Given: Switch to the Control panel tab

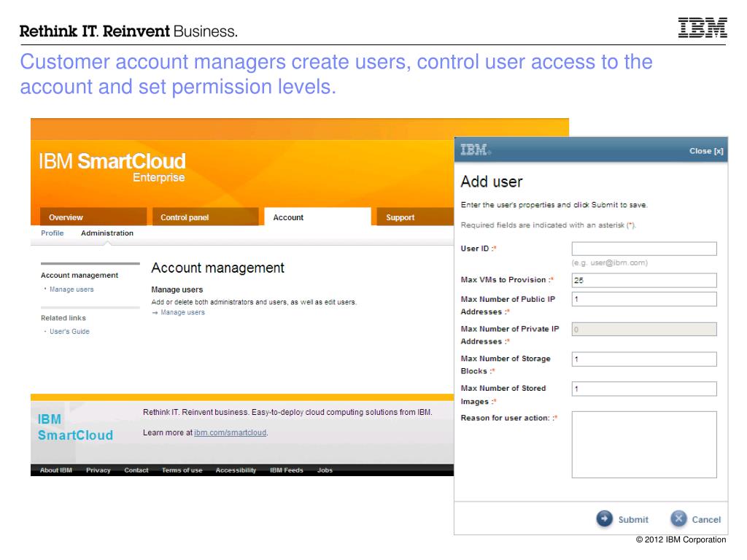Looking at the screenshot, I should tap(205, 217).
